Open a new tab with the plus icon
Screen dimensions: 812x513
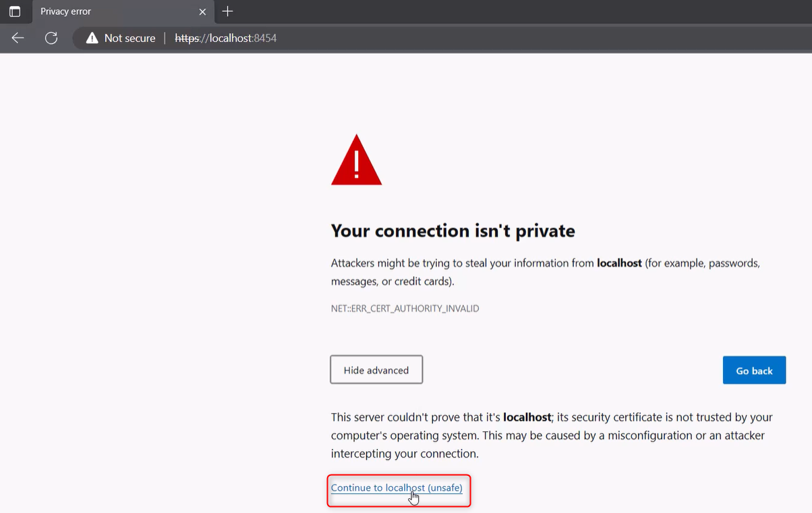pyautogui.click(x=228, y=11)
